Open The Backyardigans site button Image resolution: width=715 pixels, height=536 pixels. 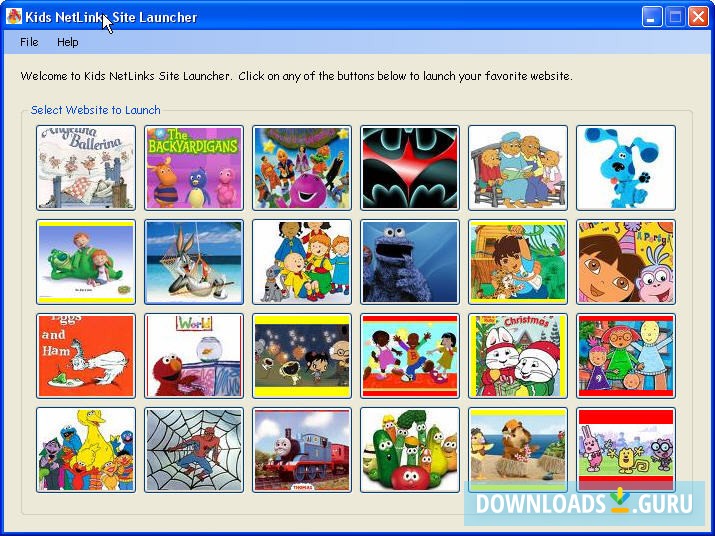click(x=194, y=168)
